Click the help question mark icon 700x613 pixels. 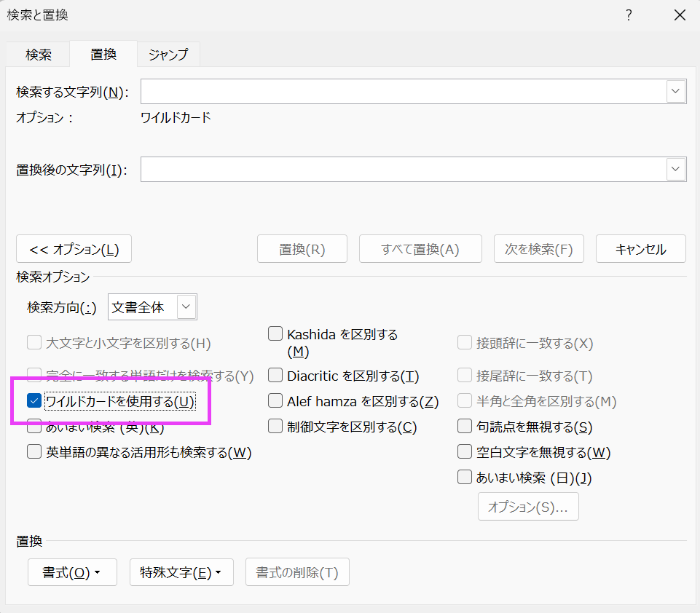coord(629,15)
